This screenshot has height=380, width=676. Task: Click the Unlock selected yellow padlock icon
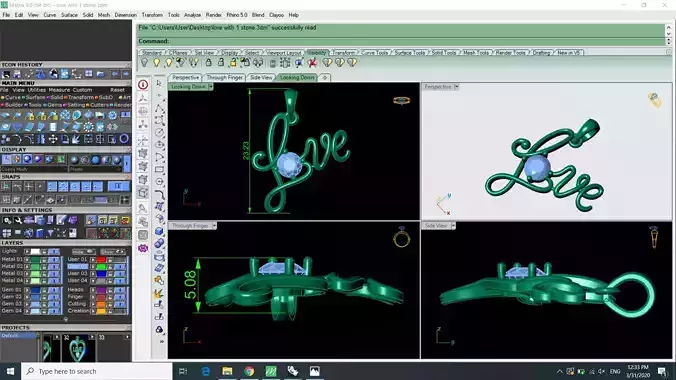(233, 63)
